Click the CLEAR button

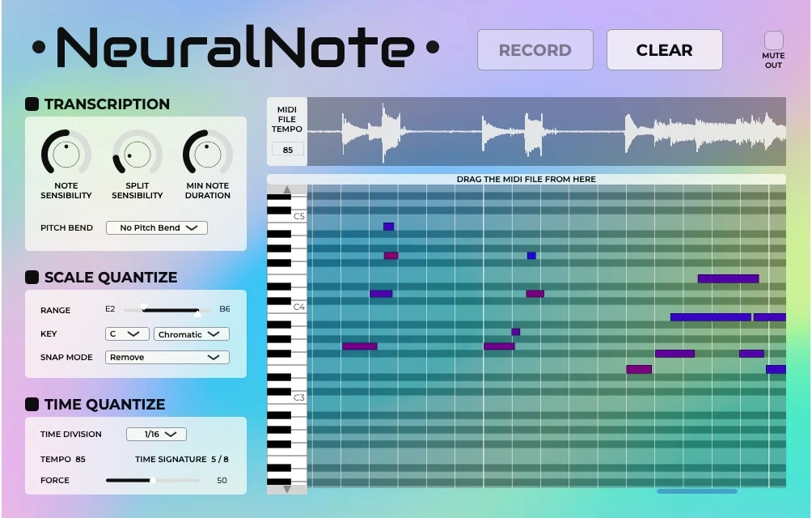tap(665, 49)
